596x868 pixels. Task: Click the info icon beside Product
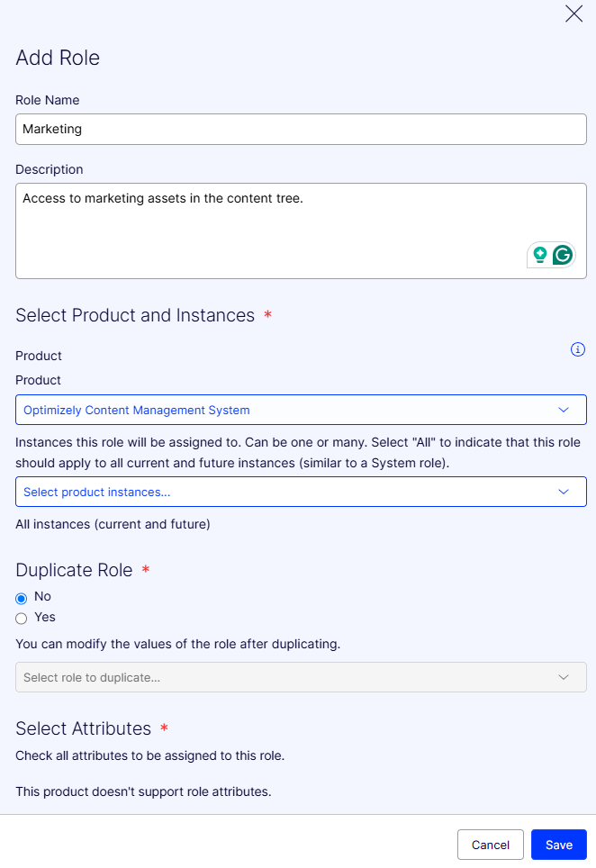click(x=578, y=349)
